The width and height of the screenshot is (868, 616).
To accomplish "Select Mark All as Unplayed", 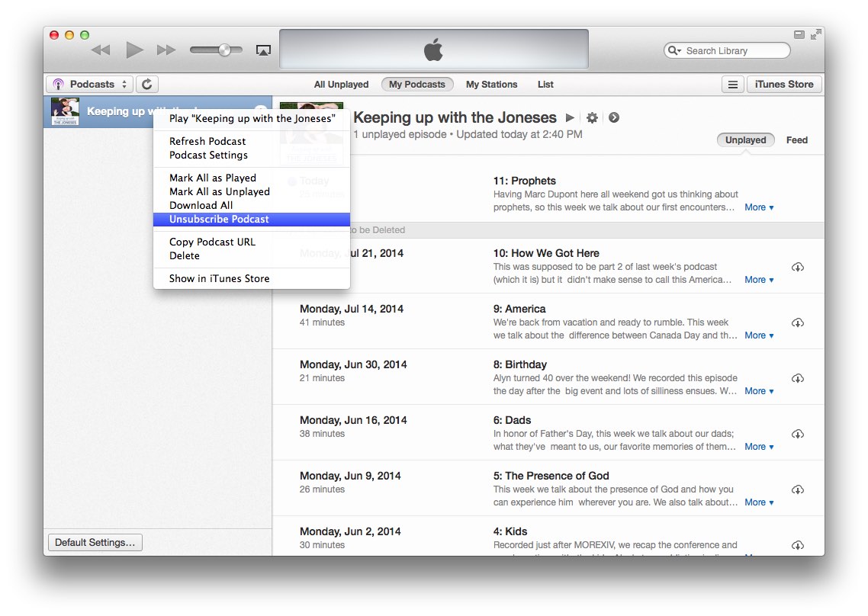I will pyautogui.click(x=252, y=191).
